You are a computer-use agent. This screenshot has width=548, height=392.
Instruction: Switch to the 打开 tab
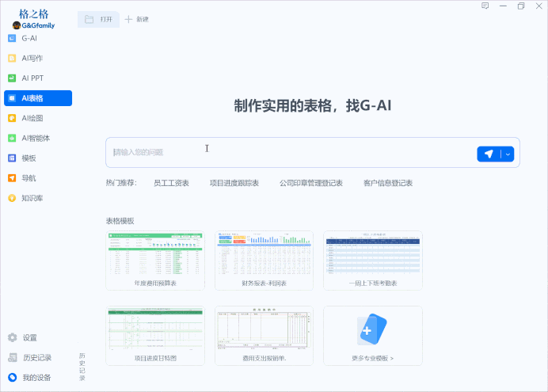[98, 19]
